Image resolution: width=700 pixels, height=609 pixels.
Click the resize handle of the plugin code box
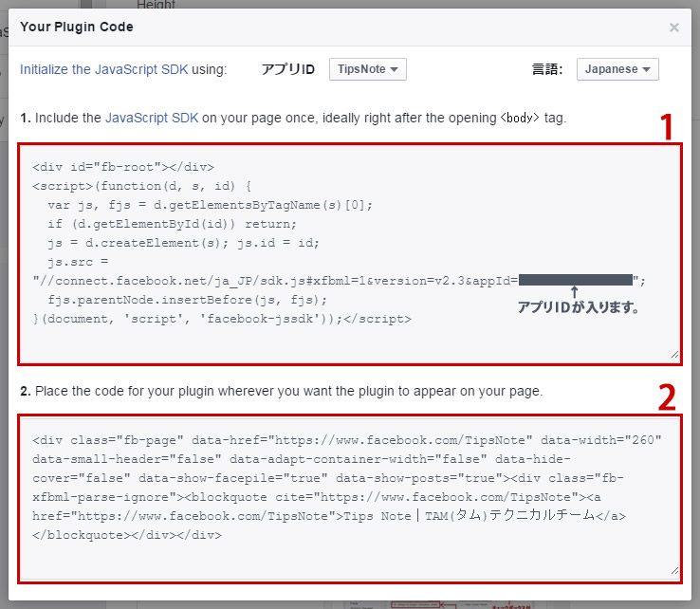(674, 571)
